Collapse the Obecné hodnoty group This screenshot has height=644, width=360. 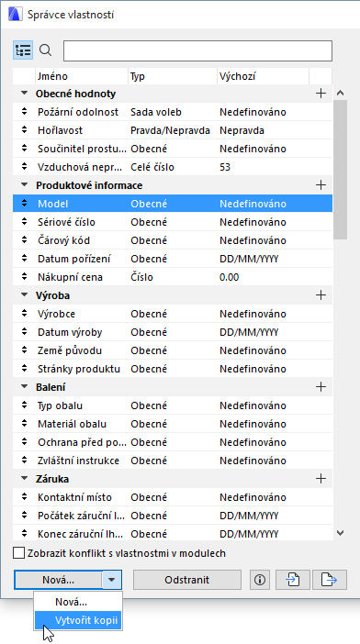[x=25, y=94]
